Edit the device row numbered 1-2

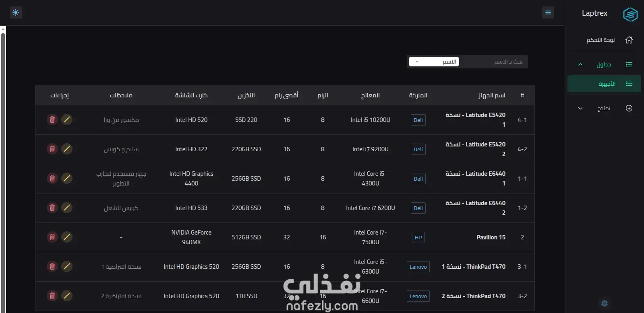coord(67,208)
